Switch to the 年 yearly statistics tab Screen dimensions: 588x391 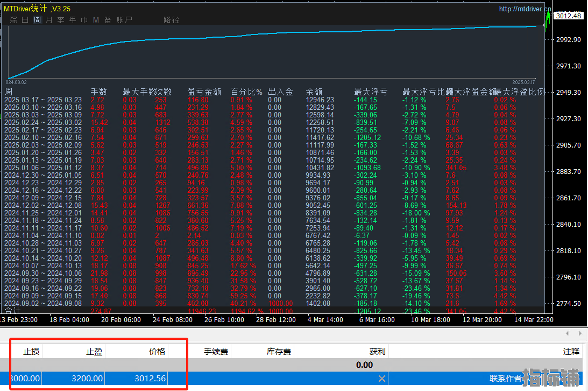pos(73,20)
